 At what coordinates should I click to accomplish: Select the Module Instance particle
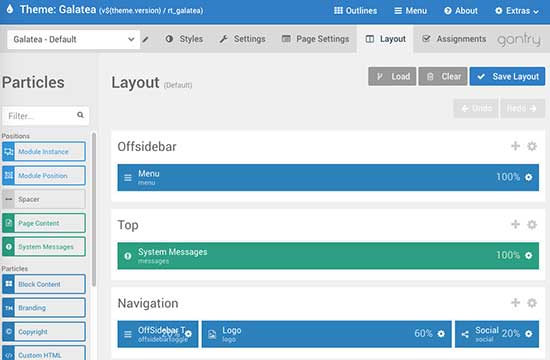(44, 152)
